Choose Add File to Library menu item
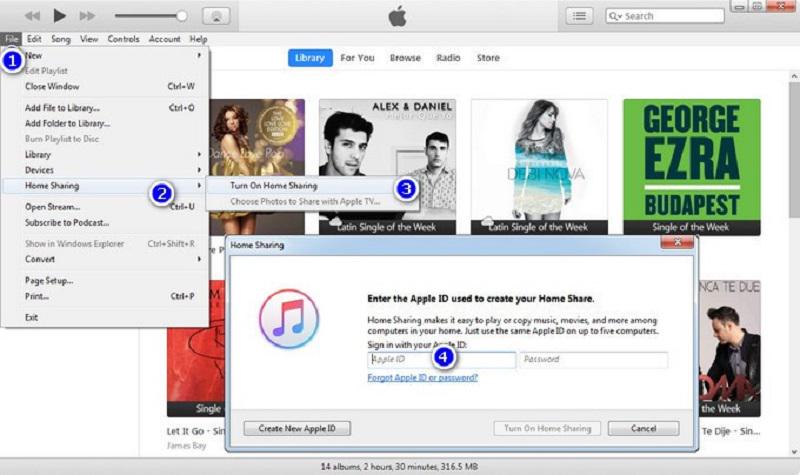The height and width of the screenshot is (475, 800). pyautogui.click(x=62, y=107)
